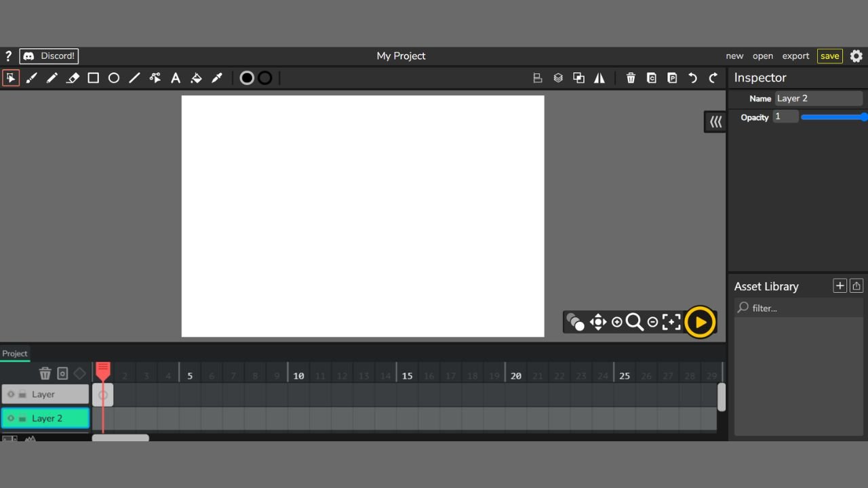Select the Pencil tool
The width and height of the screenshot is (868, 488).
[52, 78]
